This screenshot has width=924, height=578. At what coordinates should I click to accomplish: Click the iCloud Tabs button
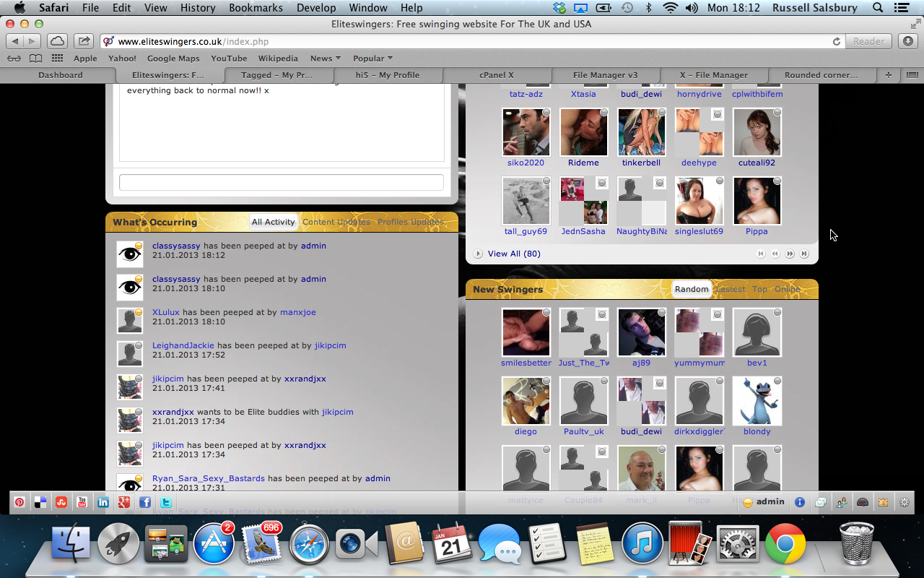coord(57,41)
